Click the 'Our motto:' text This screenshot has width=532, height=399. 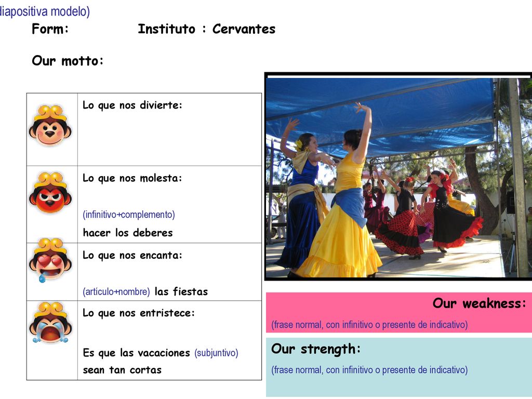68,61
